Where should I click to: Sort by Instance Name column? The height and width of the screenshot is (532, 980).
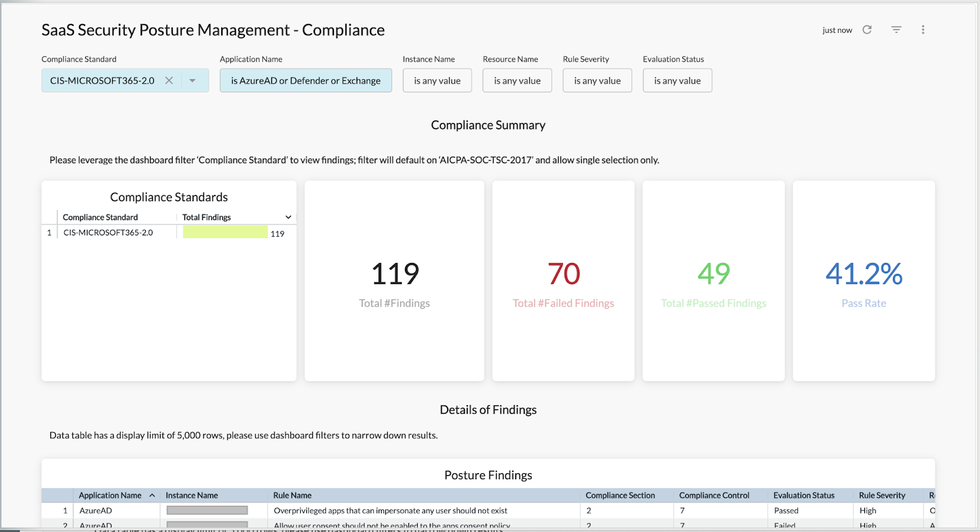[192, 495]
